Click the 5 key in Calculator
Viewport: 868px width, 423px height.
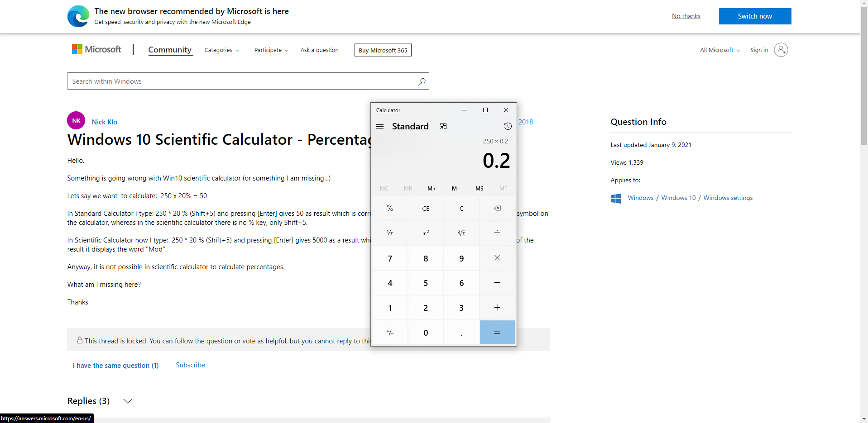coord(426,283)
